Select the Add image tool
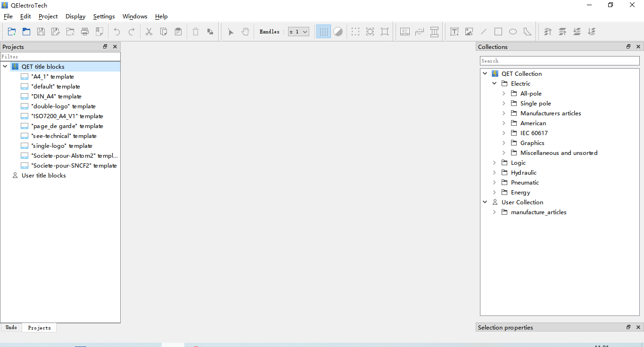The width and height of the screenshot is (644, 347). (469, 32)
